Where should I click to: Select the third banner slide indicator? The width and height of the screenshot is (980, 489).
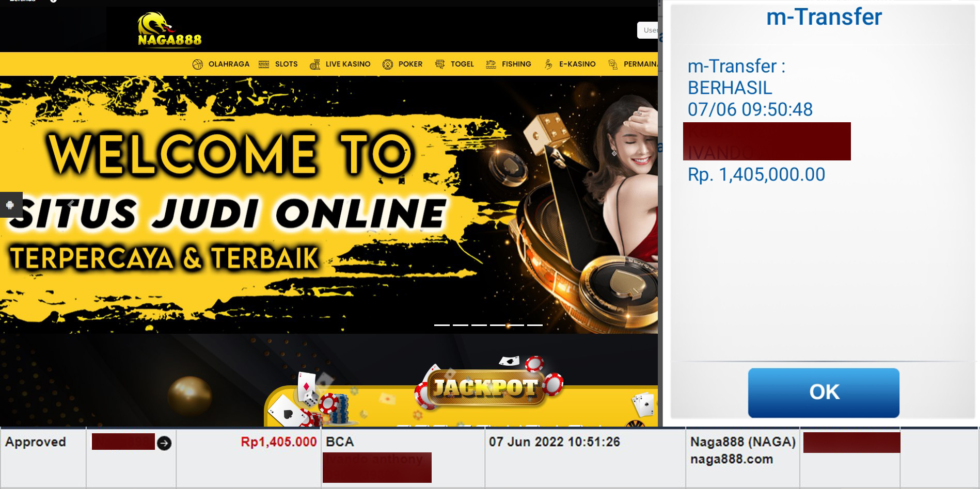point(479,325)
